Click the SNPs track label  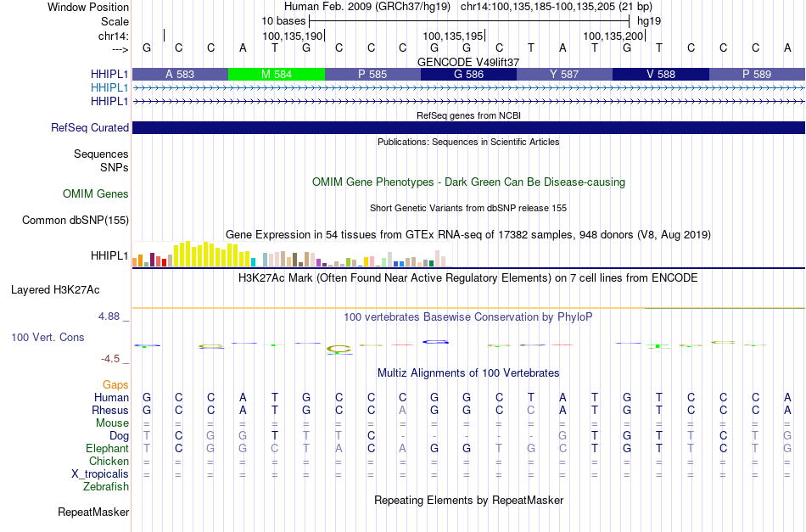[x=115, y=167]
